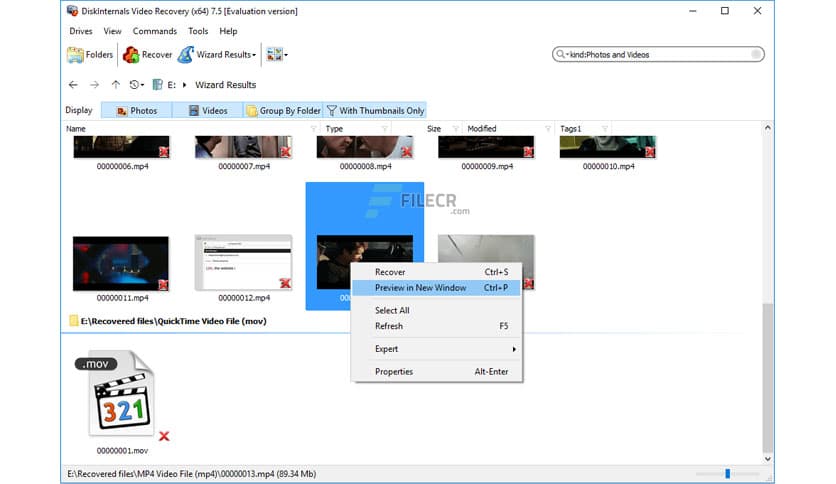Expand the E: path chevron

(x=184, y=85)
